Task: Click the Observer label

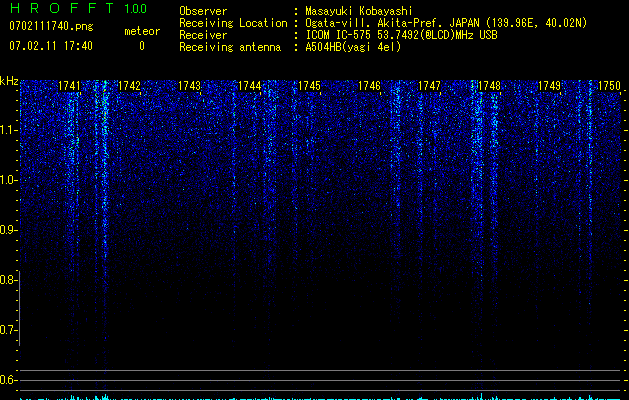Action: click(203, 11)
